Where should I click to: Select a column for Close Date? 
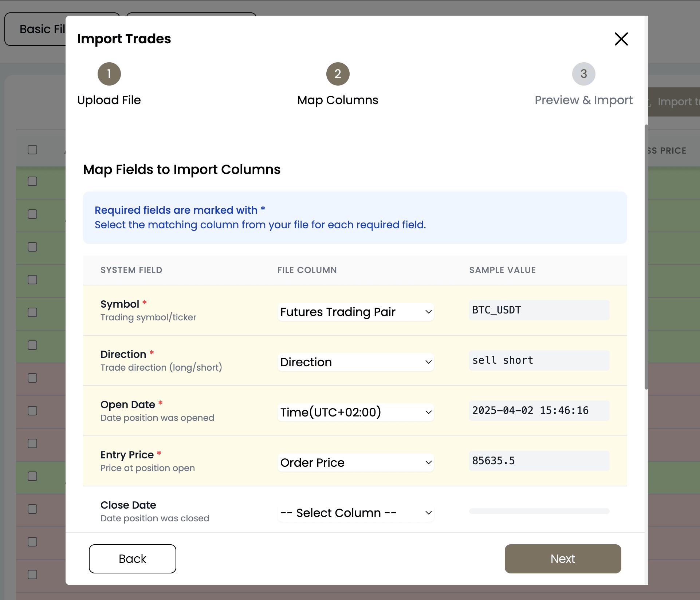pos(355,513)
